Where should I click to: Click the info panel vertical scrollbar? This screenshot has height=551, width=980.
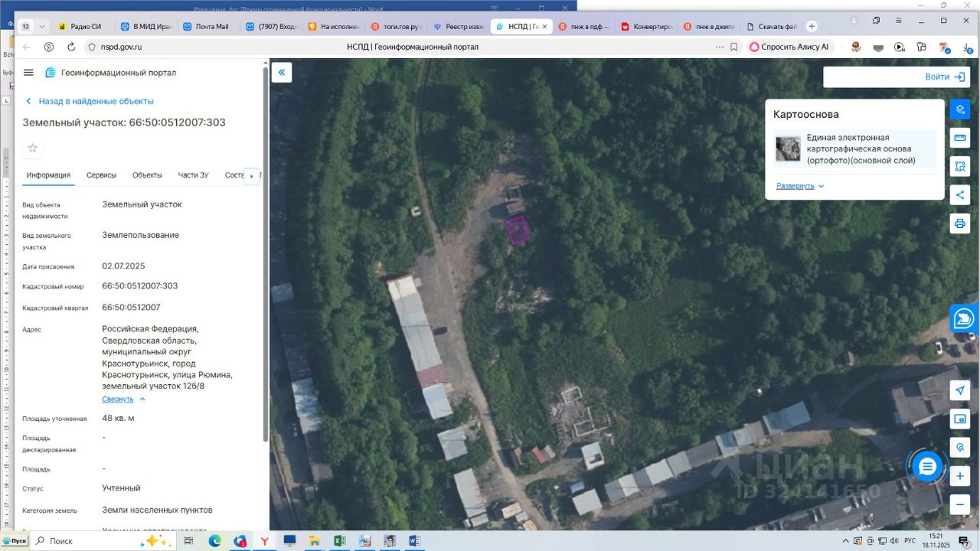266,253
